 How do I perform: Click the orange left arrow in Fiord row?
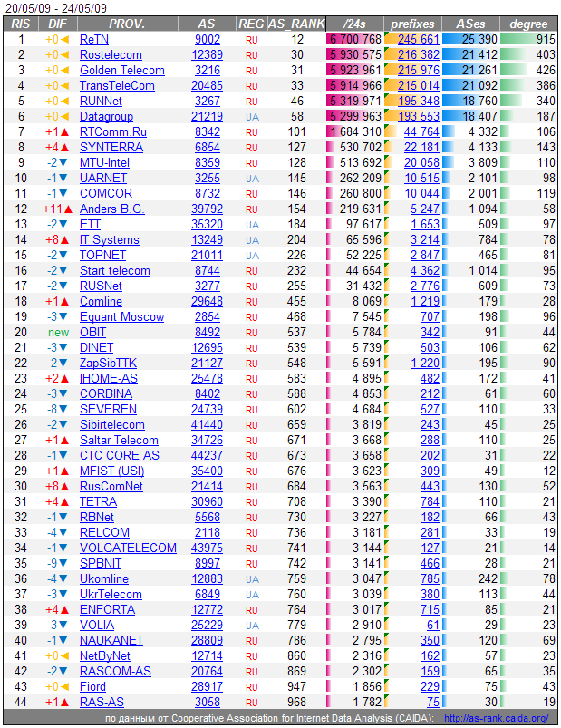pyautogui.click(x=64, y=686)
